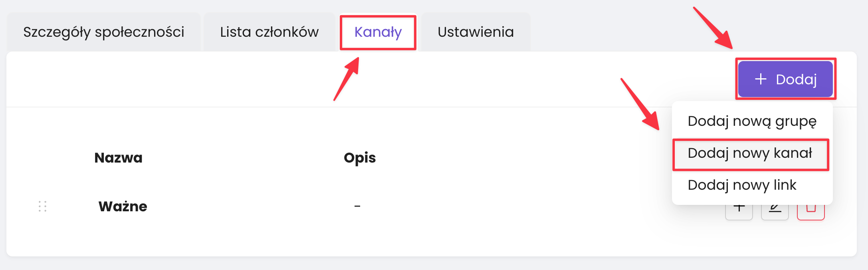Edit the Ważne group with pencil icon

[775, 211]
